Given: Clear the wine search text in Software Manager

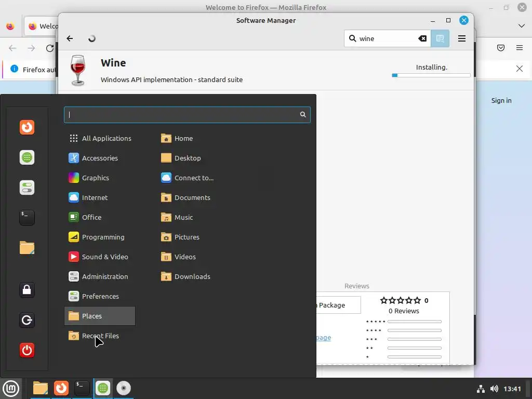Looking at the screenshot, I should pyautogui.click(x=422, y=38).
